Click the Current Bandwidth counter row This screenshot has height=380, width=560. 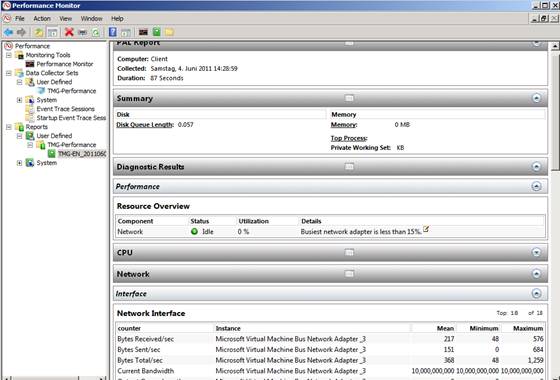[x=330, y=371]
